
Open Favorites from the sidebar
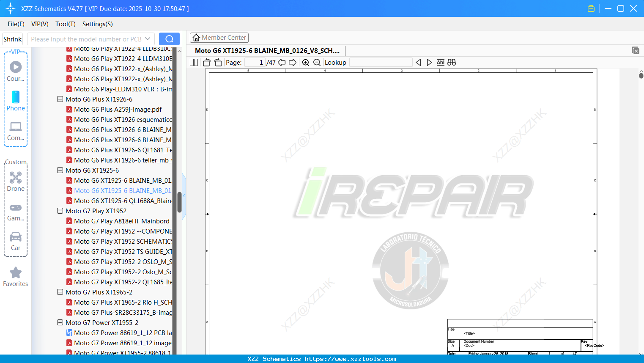tap(16, 277)
